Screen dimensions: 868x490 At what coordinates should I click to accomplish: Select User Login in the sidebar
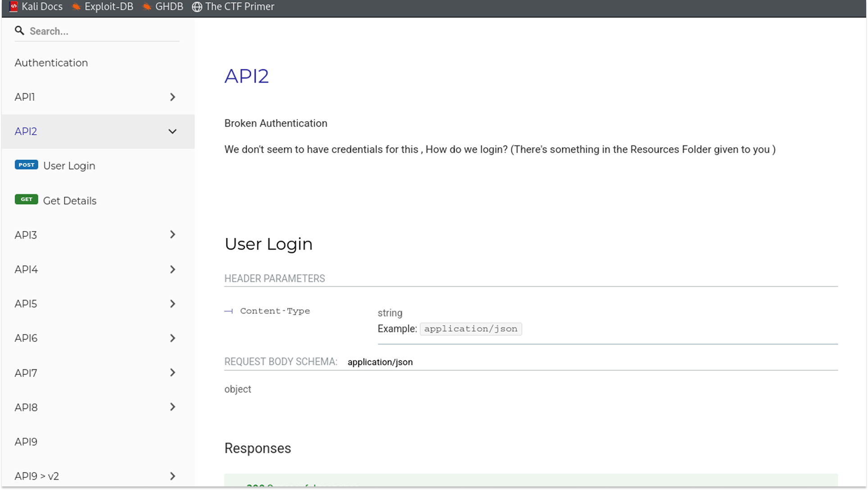69,165
